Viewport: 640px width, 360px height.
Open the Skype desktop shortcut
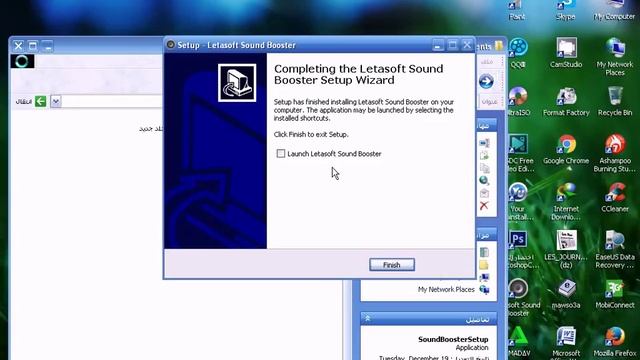[x=566, y=11]
